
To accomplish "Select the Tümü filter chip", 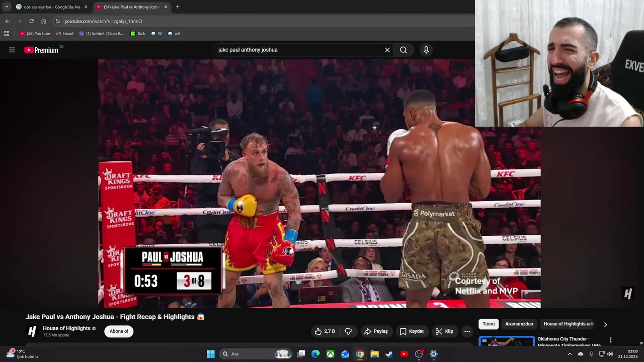I will click(489, 324).
